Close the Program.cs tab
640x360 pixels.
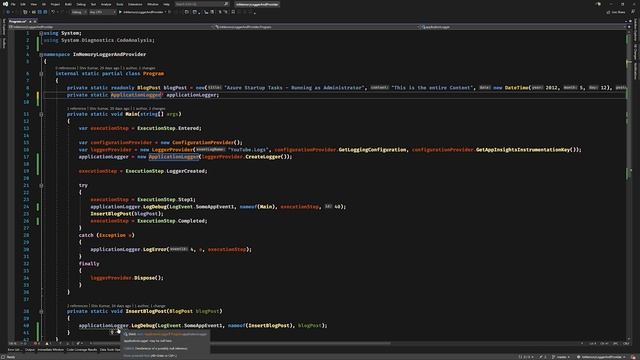(35, 21)
